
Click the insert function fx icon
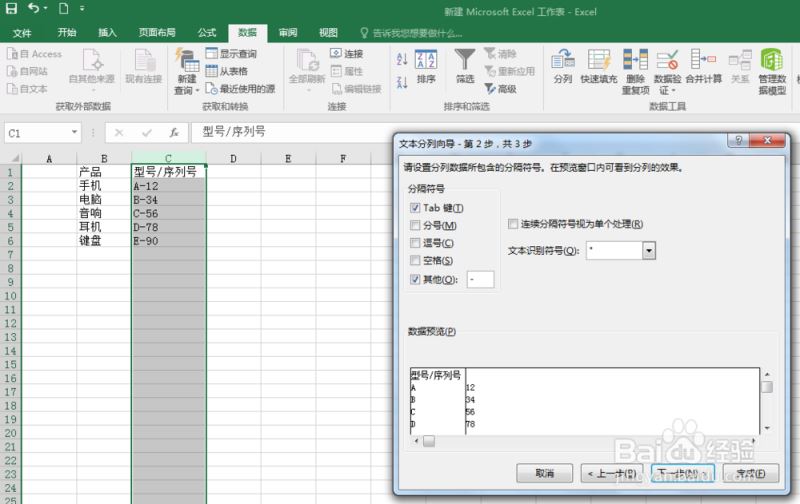173,133
